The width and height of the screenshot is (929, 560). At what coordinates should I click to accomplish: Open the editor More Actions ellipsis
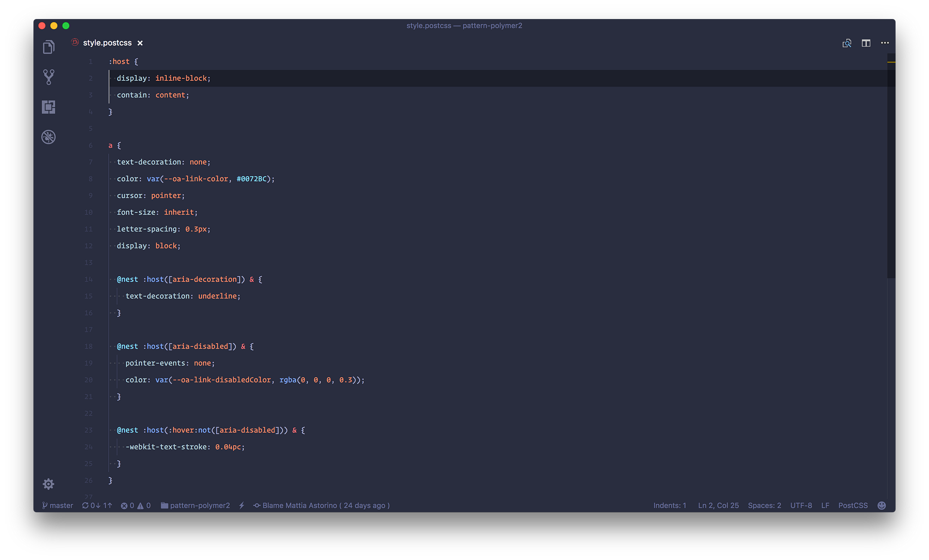[x=885, y=43]
